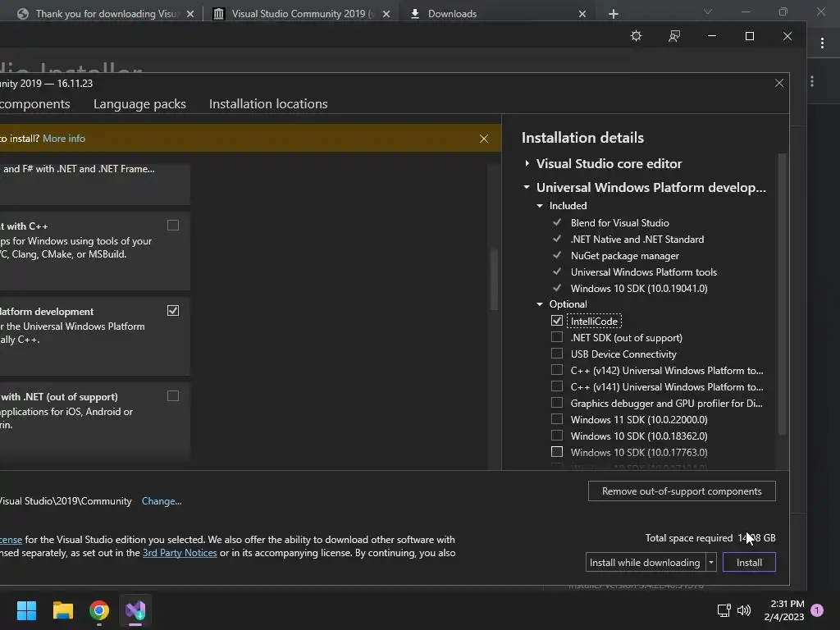
Task: Click the feedback icon in installer title bar
Action: [x=674, y=36]
